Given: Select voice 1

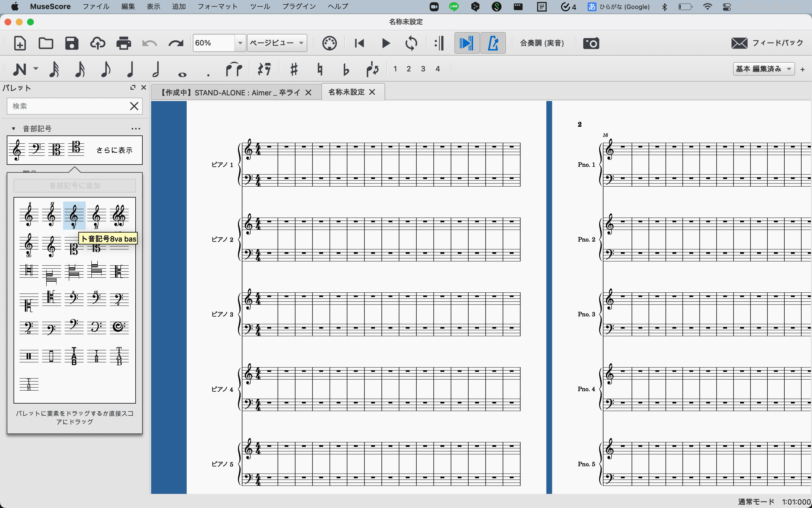Looking at the screenshot, I should [x=395, y=69].
